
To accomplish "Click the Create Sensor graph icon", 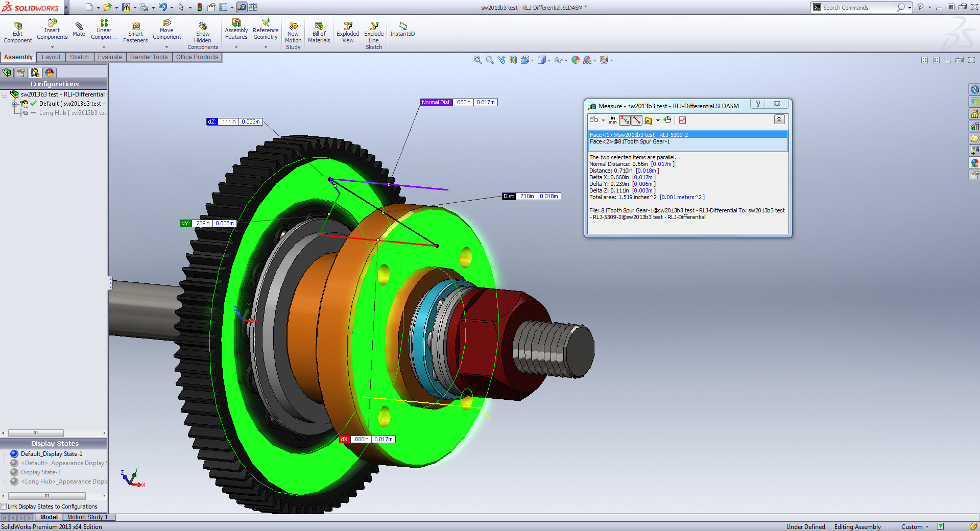I will click(x=682, y=120).
